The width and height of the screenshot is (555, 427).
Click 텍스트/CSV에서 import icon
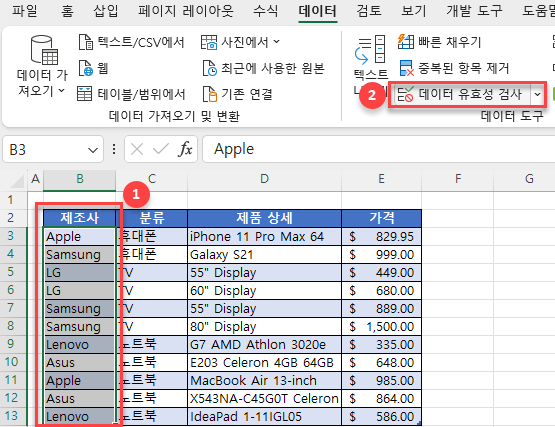[x=85, y=42]
